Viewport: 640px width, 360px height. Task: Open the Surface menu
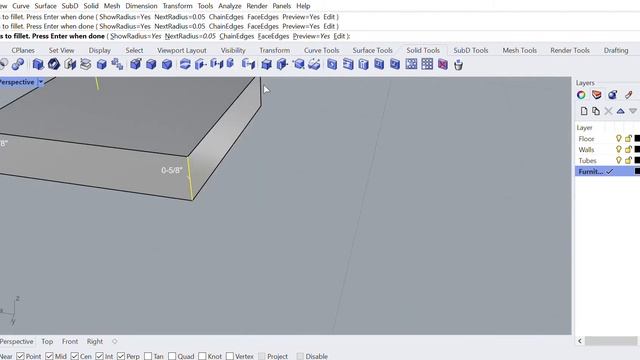point(45,6)
